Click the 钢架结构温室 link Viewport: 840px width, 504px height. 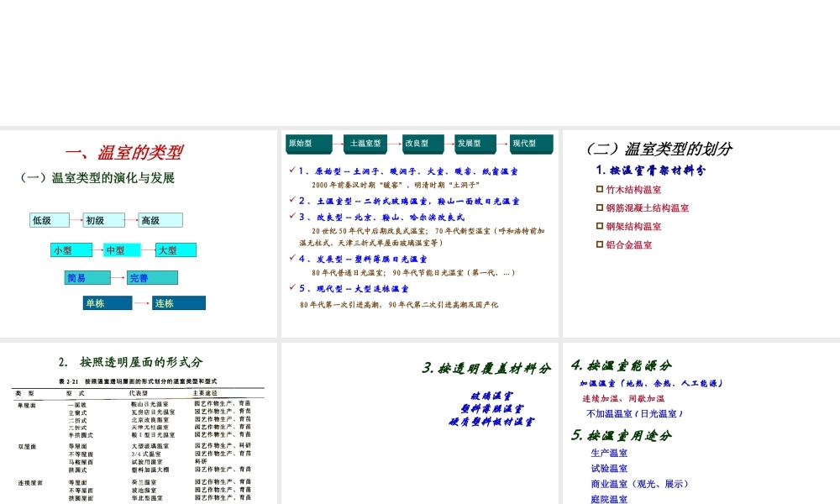click(x=634, y=226)
